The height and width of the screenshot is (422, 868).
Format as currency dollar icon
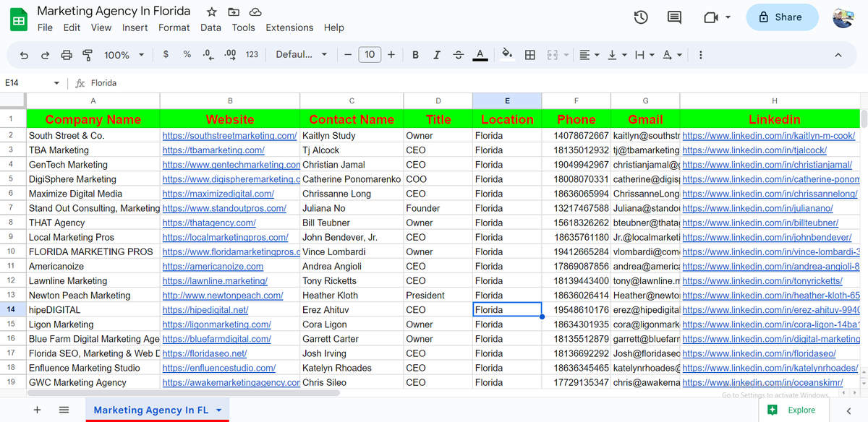coord(166,54)
